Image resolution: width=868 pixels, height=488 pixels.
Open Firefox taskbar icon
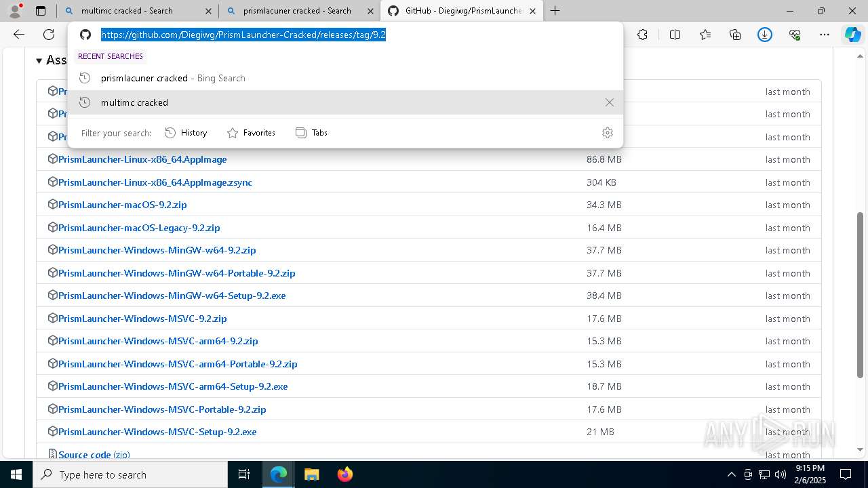344,474
